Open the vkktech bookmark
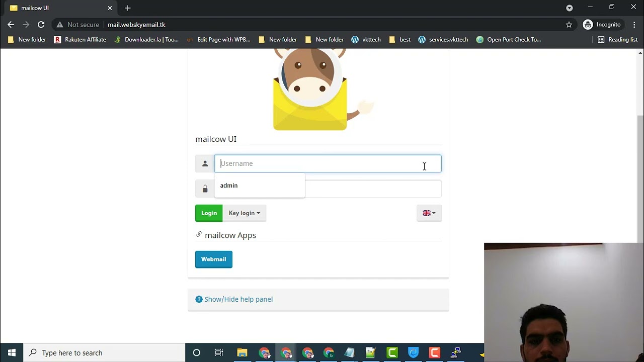This screenshot has width=644, height=362. coord(366,39)
